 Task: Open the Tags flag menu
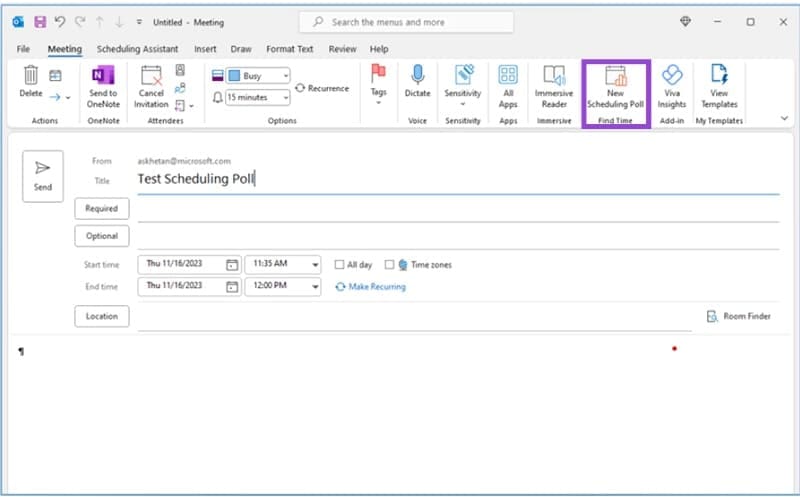point(379,85)
